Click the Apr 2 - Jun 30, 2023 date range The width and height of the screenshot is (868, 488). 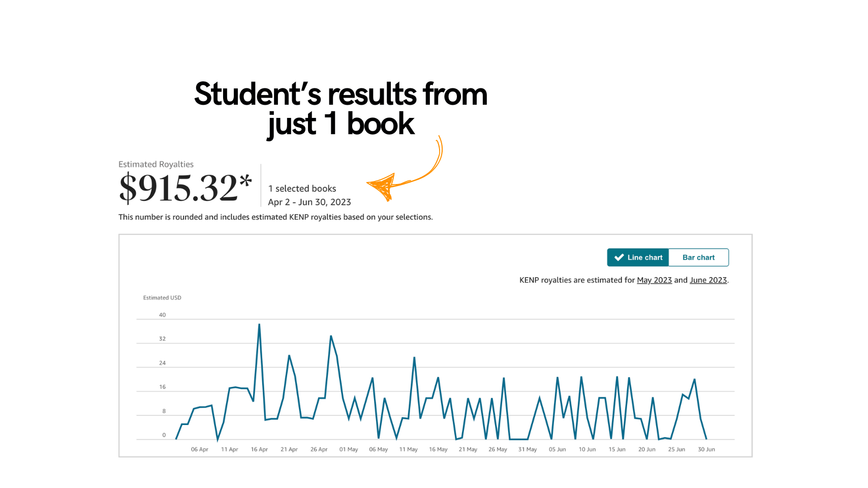[x=309, y=202]
